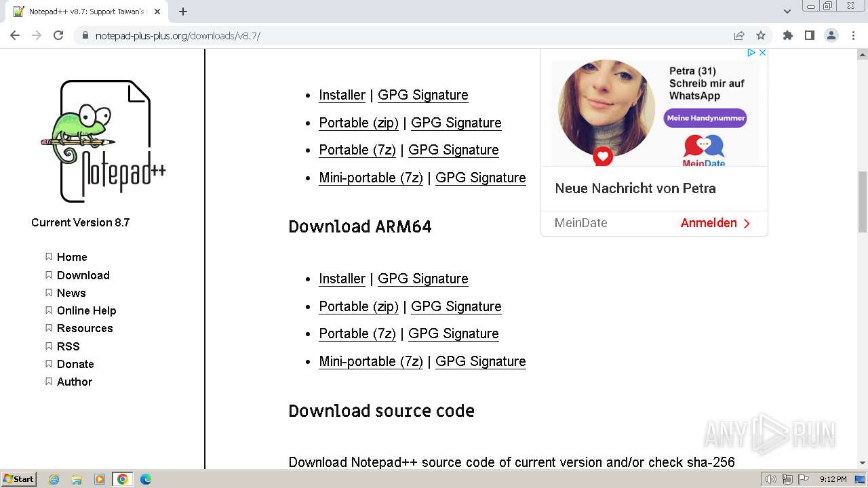Click ARM64 Portable (7z) GPG Signature

pyautogui.click(x=454, y=333)
